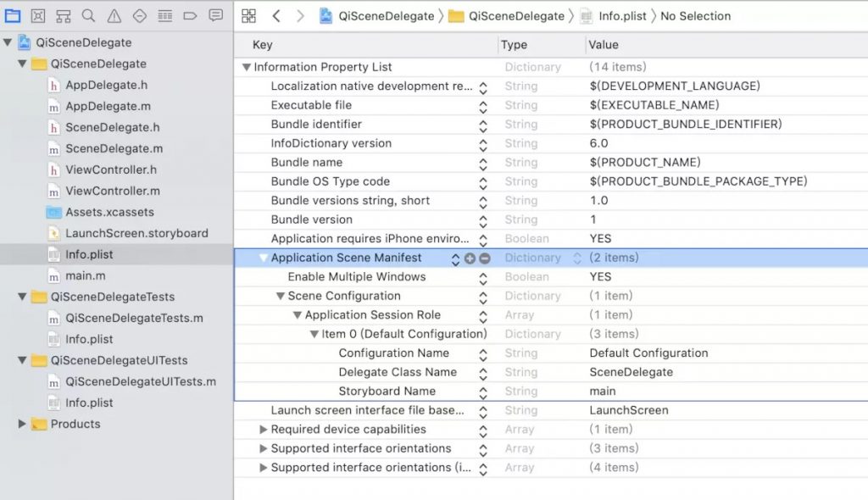Image resolution: width=868 pixels, height=500 pixels.
Task: Click the QiSceneDelegate project icon in breadcrumb
Action: coord(325,16)
